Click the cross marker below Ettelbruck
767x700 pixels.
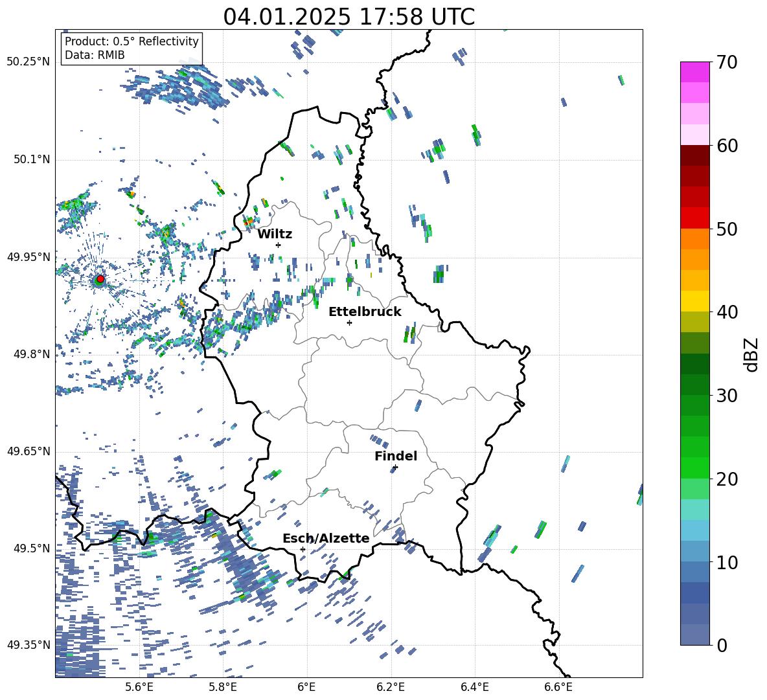(349, 322)
